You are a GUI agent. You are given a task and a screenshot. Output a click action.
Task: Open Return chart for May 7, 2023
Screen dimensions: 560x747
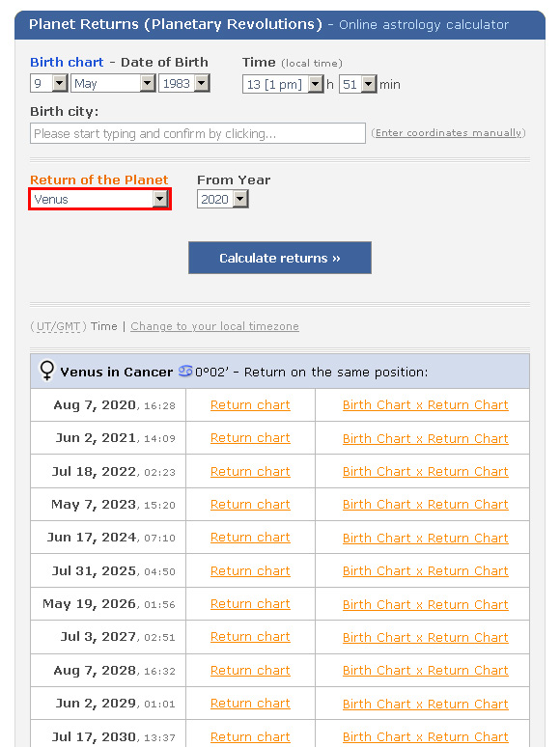(x=250, y=505)
